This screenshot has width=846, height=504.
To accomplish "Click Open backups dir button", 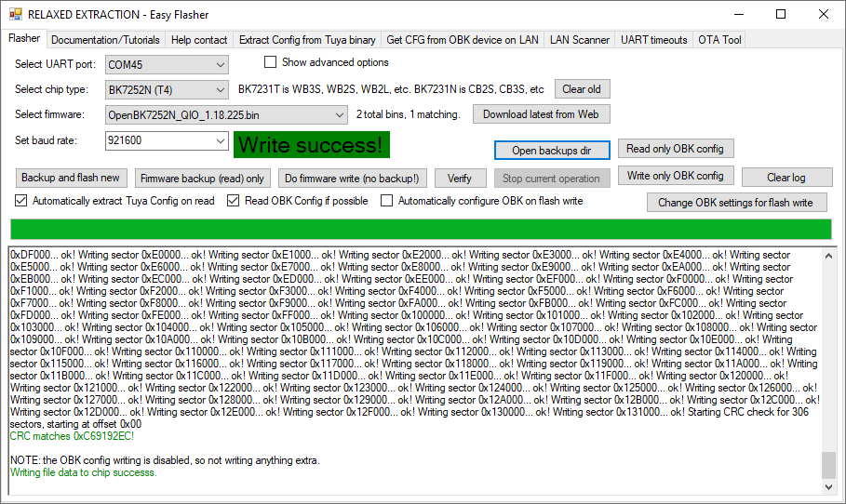I will [552, 151].
